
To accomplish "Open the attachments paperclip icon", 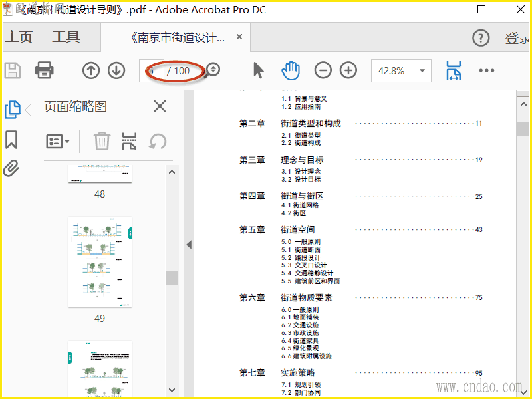I will (x=11, y=168).
